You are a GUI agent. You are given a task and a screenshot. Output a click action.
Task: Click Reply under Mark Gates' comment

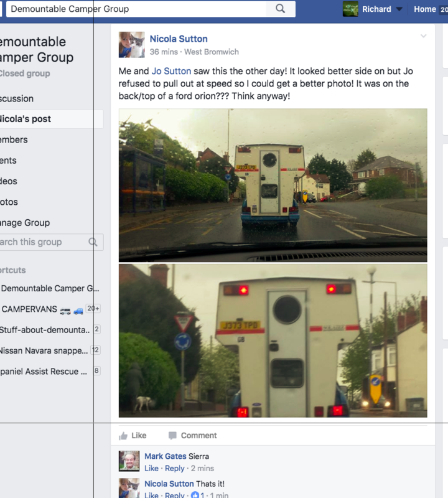point(174,469)
